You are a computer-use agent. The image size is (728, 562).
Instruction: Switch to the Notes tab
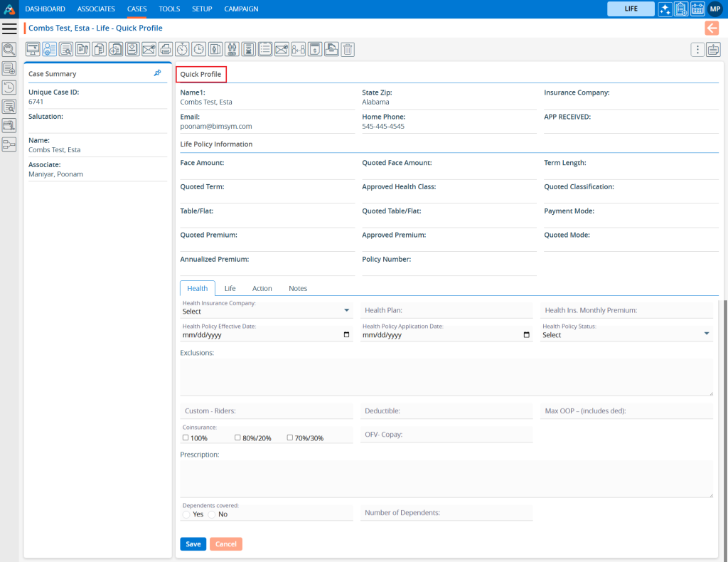click(x=298, y=288)
